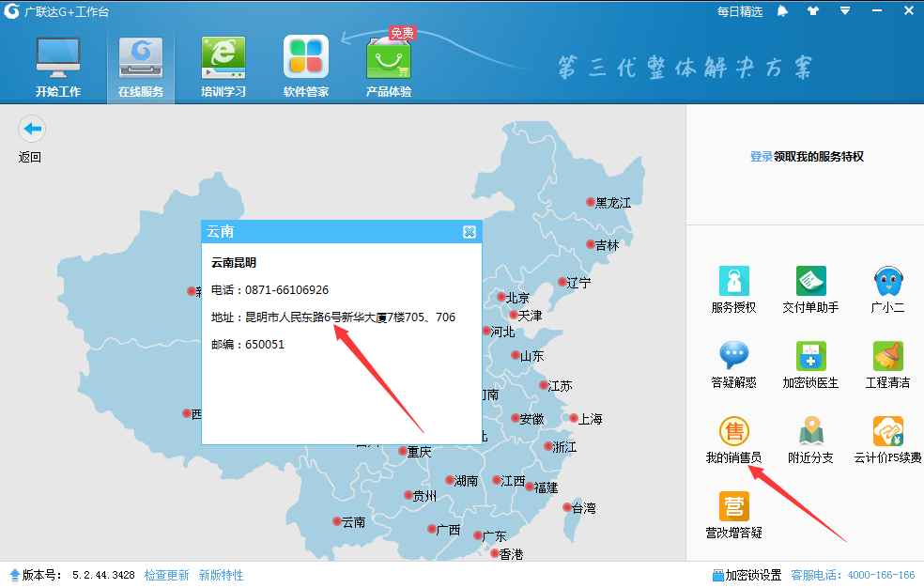The height and width of the screenshot is (588, 924).
Task: Click the phone number 0871-66106926
Action: [x=287, y=290]
